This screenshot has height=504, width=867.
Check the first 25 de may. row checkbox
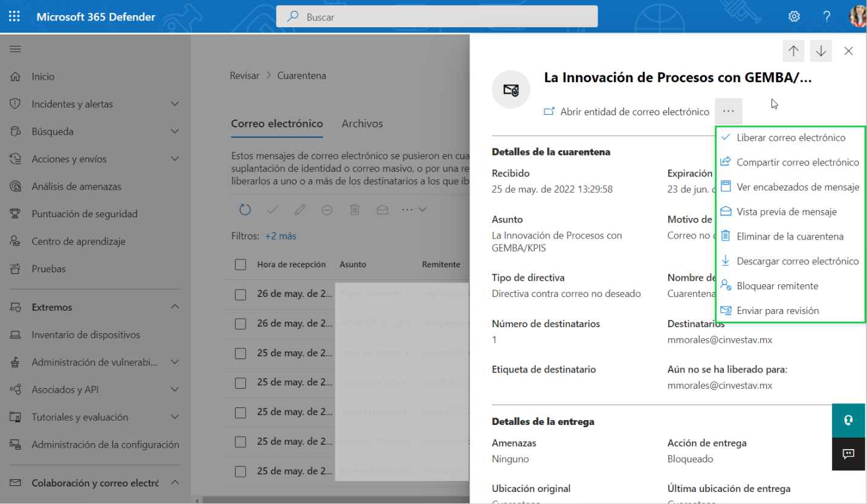[240, 353]
